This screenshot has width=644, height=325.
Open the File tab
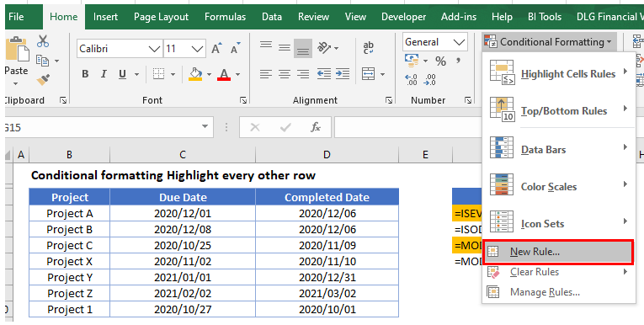click(16, 17)
